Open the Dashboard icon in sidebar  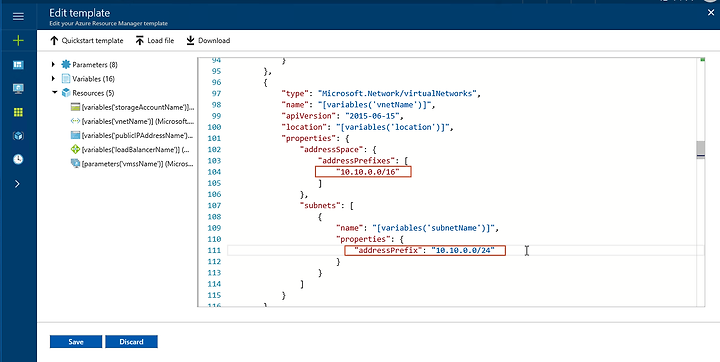coord(18,65)
